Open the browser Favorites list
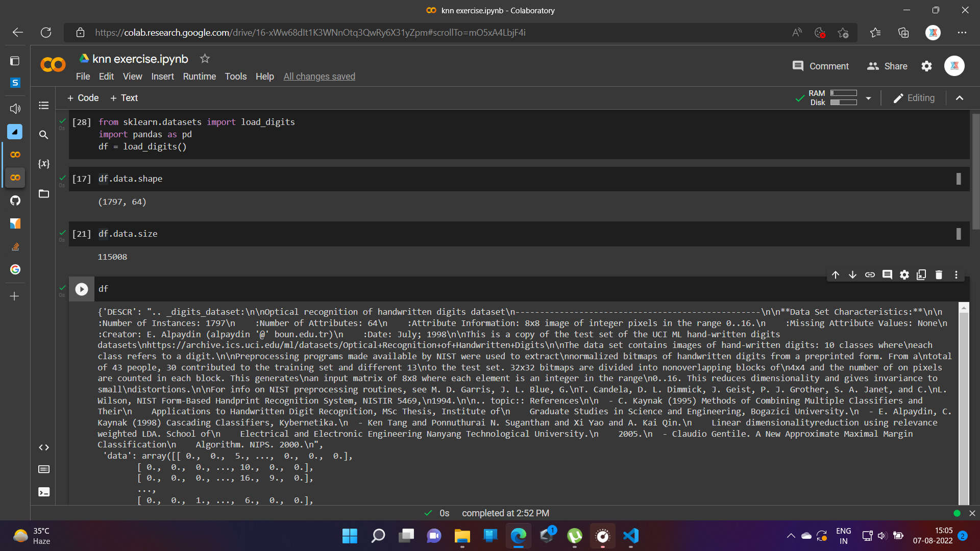Viewport: 980px width, 551px height. pos(875,33)
